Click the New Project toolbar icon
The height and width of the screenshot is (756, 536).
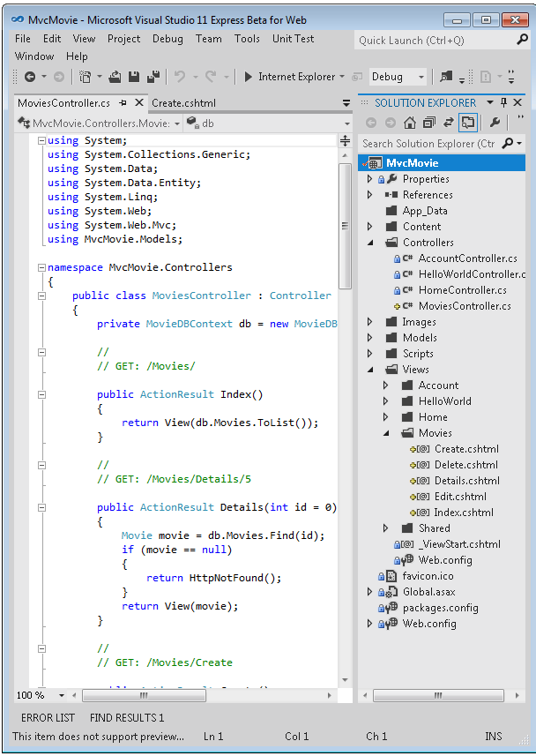pos(86,77)
